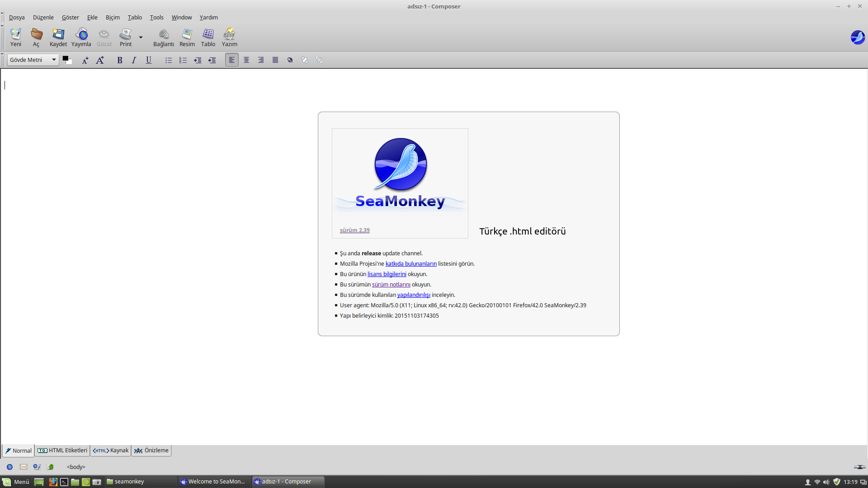Open the lisans bilgilerini link

pos(387,274)
